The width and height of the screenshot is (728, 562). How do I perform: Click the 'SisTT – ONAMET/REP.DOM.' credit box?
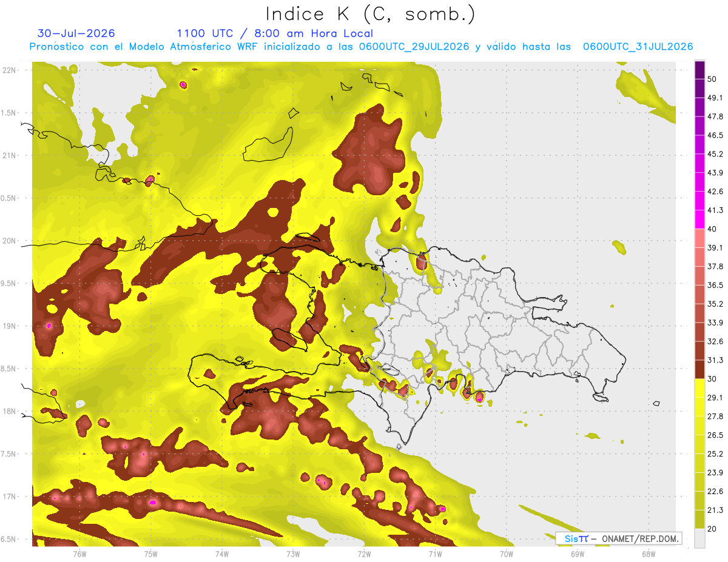pos(618,538)
